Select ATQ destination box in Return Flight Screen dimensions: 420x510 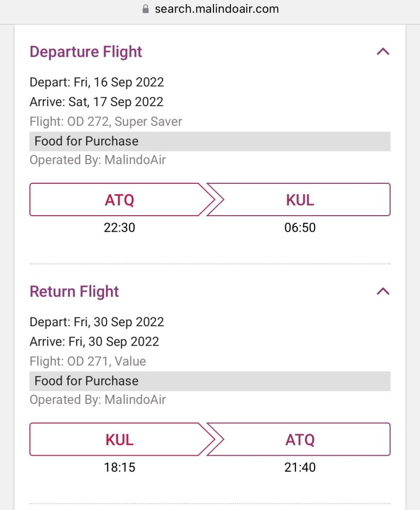click(x=300, y=439)
